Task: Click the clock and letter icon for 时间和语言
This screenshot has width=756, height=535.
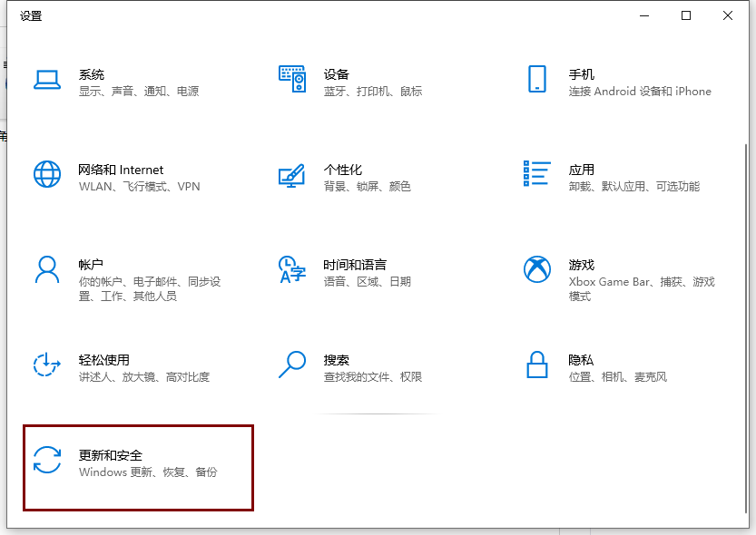Action: click(292, 269)
